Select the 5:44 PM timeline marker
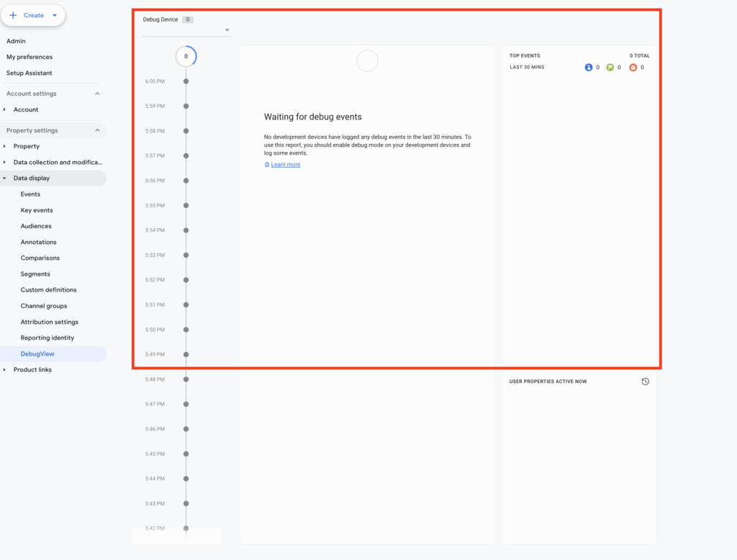Screen dimensions: 737x560 click(186, 479)
